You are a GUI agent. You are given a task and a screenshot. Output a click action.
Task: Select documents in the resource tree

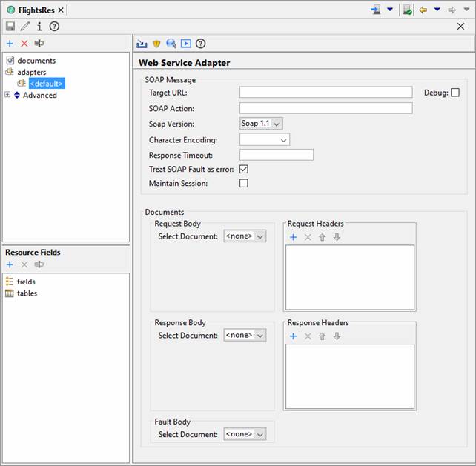(36, 61)
